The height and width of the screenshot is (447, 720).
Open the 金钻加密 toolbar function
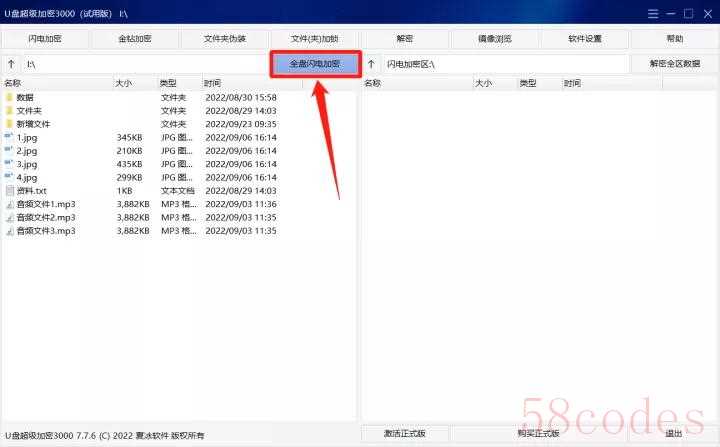(135, 39)
